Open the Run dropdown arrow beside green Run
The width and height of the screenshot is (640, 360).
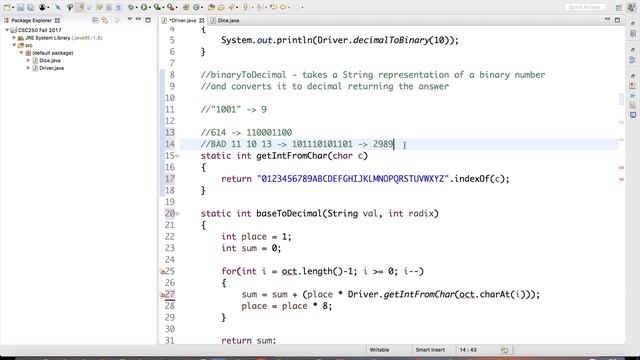(x=150, y=7)
